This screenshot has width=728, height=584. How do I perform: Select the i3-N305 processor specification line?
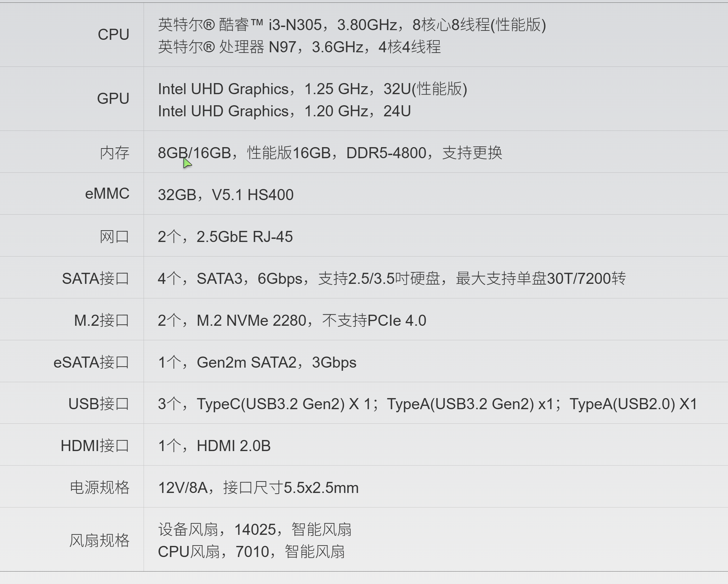[352, 25]
